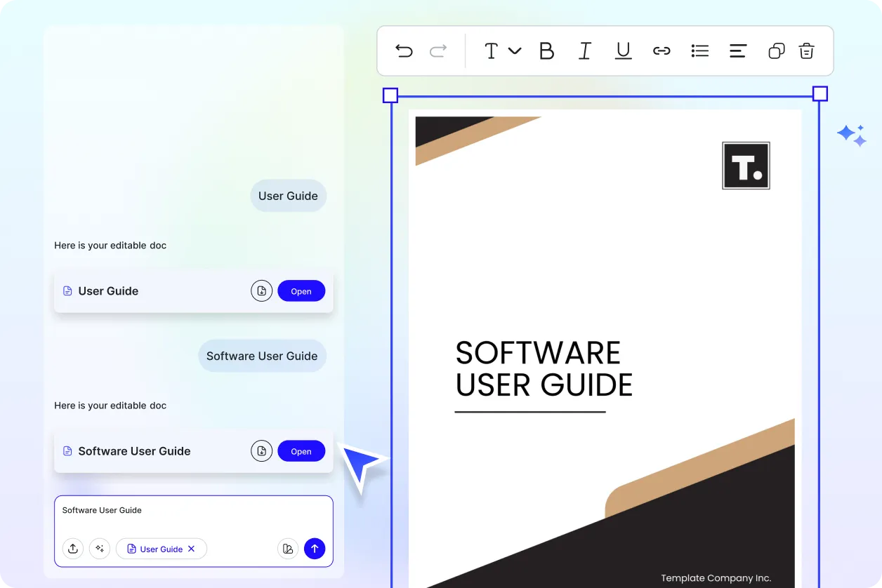Open the Software User Guide document
The image size is (882, 588).
pyautogui.click(x=301, y=450)
